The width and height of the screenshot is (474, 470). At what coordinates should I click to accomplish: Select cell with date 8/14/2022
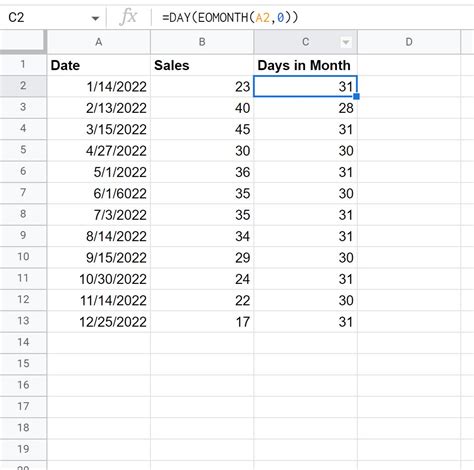pos(99,236)
